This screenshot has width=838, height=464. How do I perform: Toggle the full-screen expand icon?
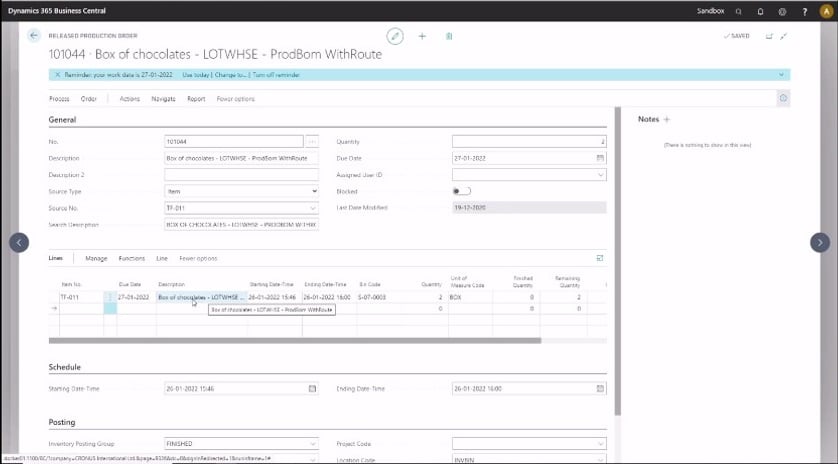[x=784, y=36]
